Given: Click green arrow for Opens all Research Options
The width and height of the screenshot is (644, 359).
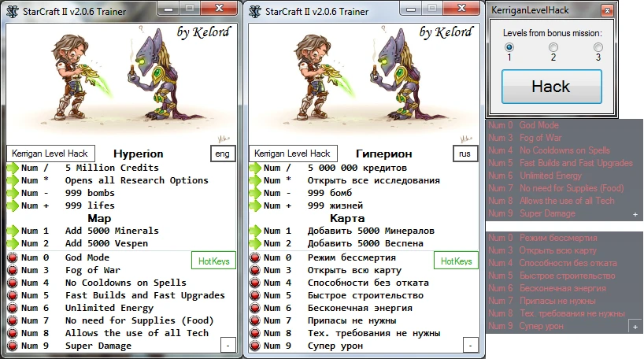Looking at the screenshot, I should [13, 181].
